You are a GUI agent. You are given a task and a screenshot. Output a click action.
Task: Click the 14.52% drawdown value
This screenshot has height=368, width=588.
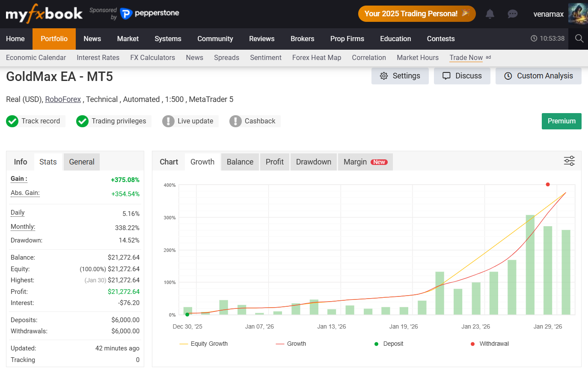coord(129,240)
